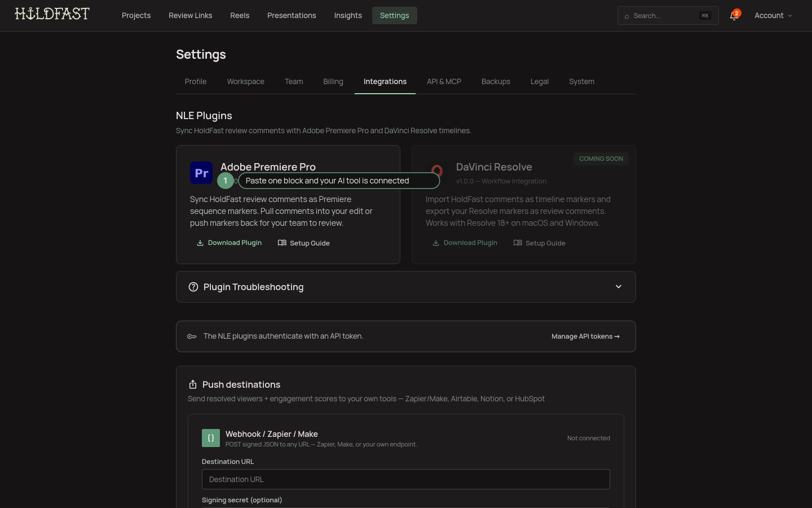Download the Adobe Premiere Pro plugin
Image resolution: width=812 pixels, height=508 pixels.
click(229, 243)
